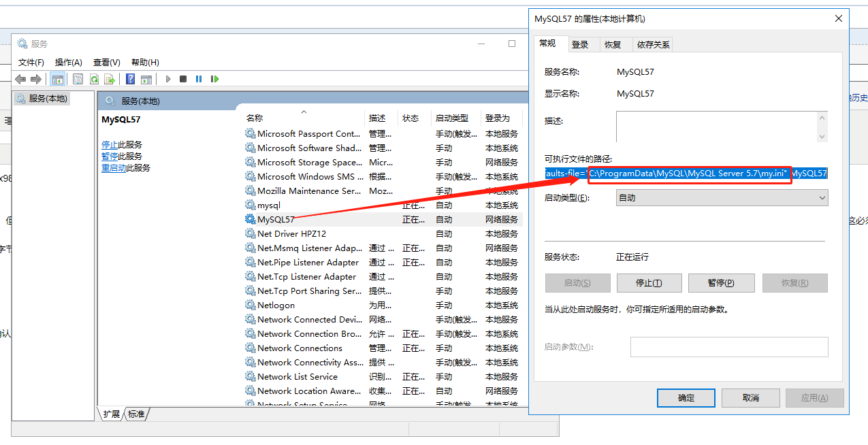Click gear icon of Net Driver HPZ12
This screenshot has width=868, height=445.
pyautogui.click(x=251, y=233)
